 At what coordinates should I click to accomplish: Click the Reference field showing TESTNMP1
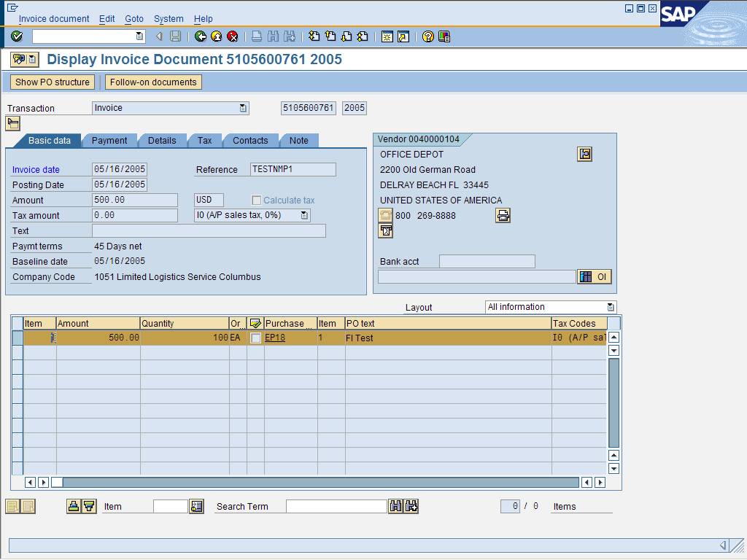coord(293,169)
